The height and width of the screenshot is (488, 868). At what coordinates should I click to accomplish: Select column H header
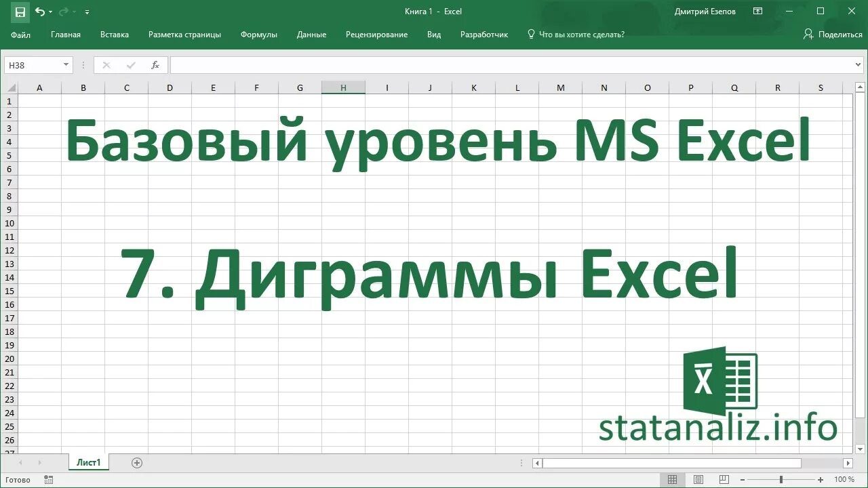[x=343, y=87]
